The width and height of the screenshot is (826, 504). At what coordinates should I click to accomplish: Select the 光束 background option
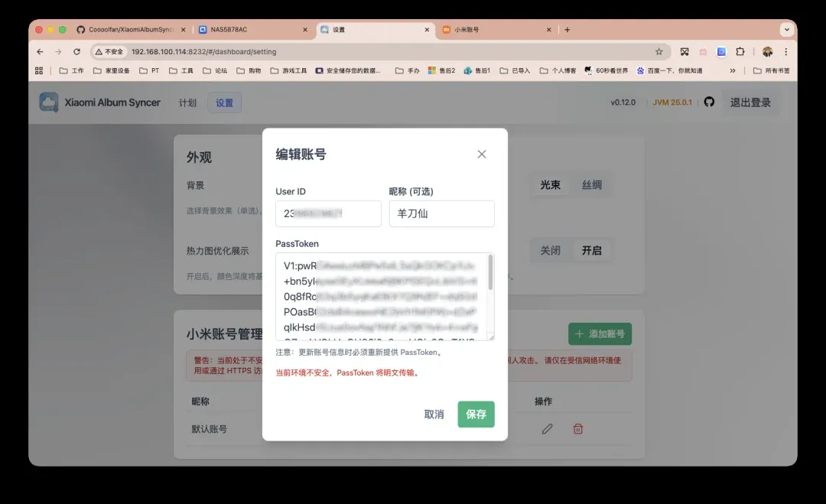(550, 185)
